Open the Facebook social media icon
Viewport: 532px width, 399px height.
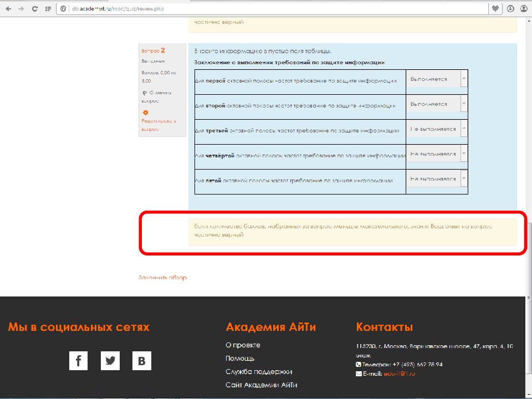[78, 361]
